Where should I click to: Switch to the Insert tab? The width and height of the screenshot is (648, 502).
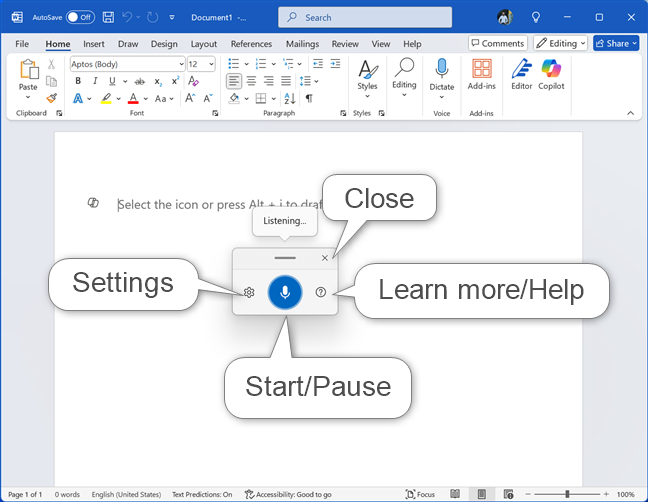point(94,44)
